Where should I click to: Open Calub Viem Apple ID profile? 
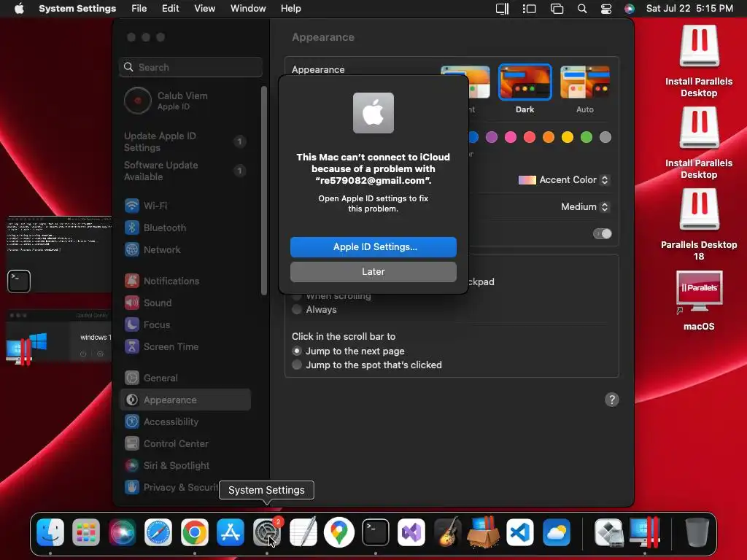coord(185,101)
